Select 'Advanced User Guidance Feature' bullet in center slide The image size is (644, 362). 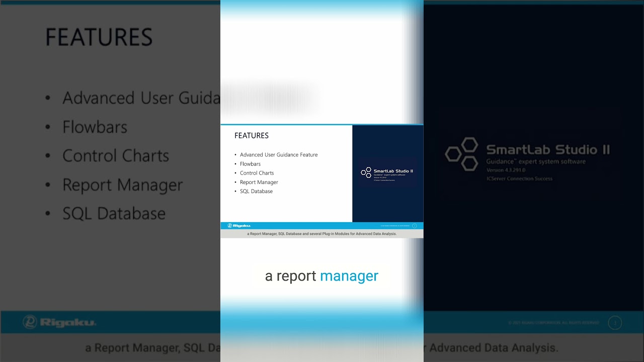tap(279, 155)
